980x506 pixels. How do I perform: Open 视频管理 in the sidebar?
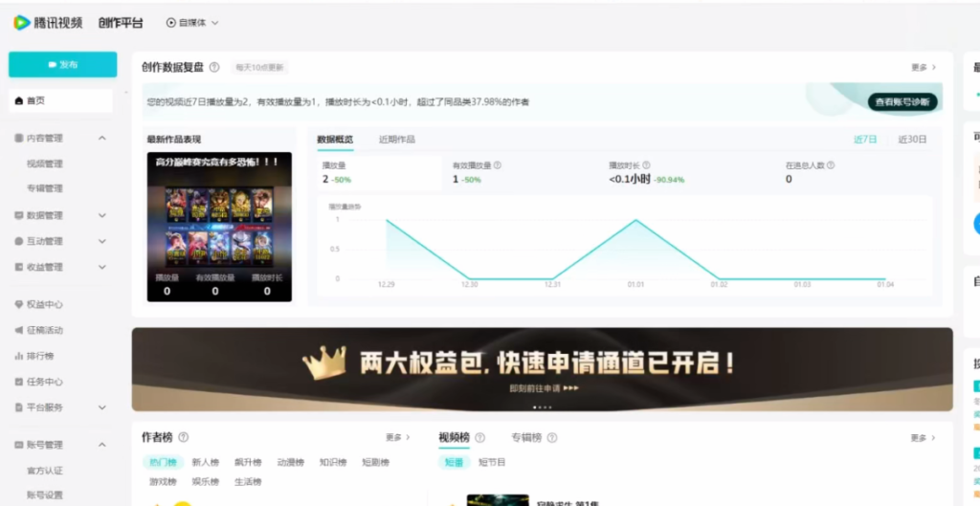[44, 165]
